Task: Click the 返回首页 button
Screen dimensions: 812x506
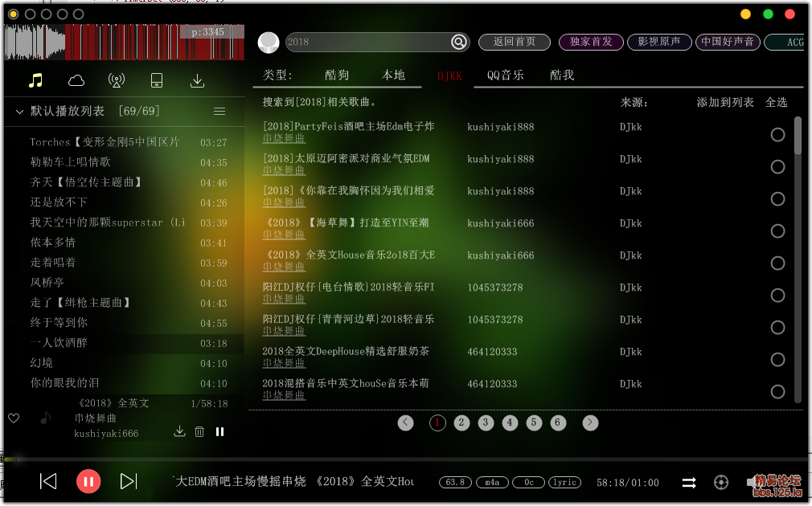Action: point(515,42)
